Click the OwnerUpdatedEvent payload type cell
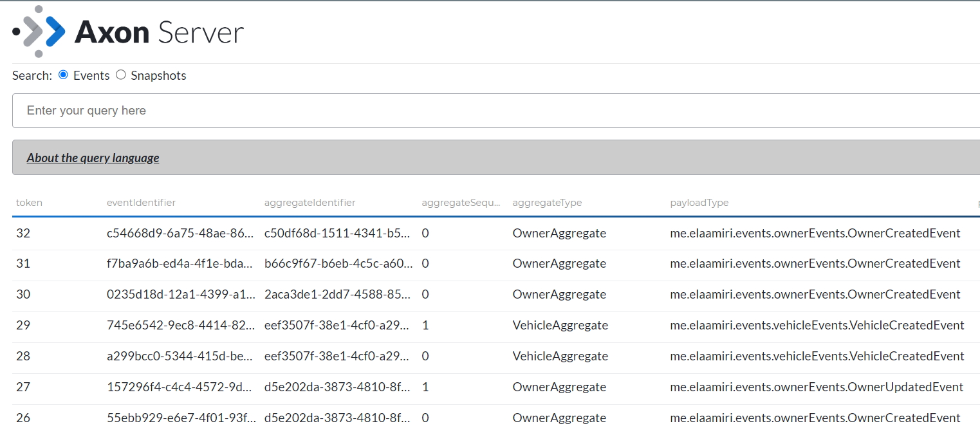The height and width of the screenshot is (435, 980). click(817, 387)
